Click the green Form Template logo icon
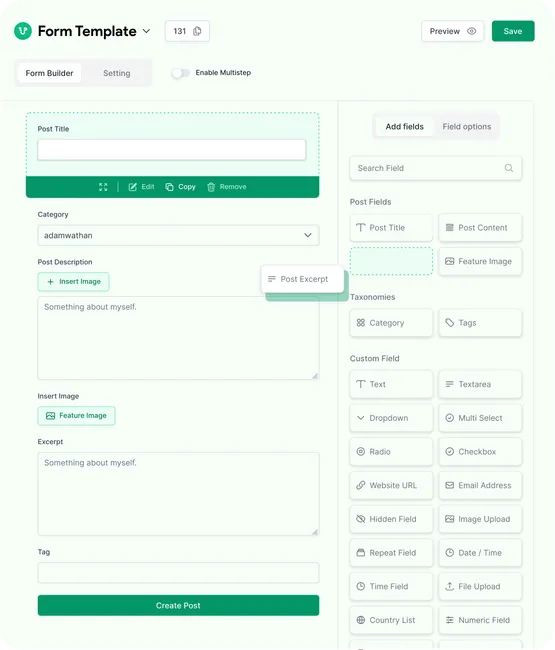 [x=23, y=31]
